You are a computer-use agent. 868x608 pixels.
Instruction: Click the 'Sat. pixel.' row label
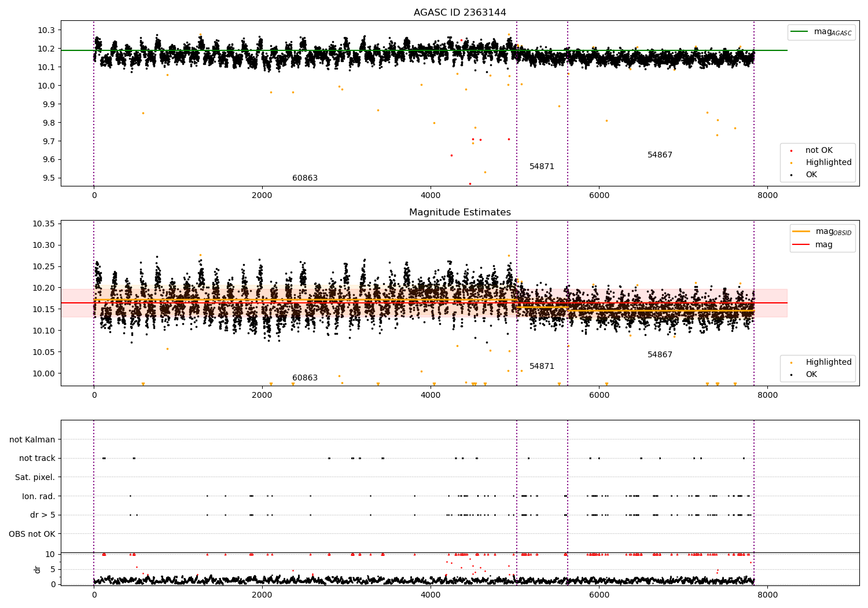[35, 477]
